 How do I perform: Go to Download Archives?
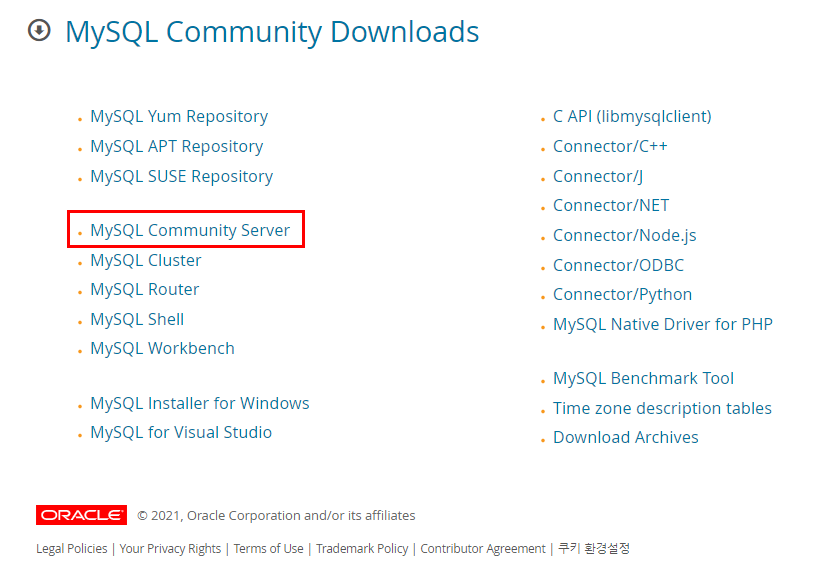pyautogui.click(x=626, y=437)
